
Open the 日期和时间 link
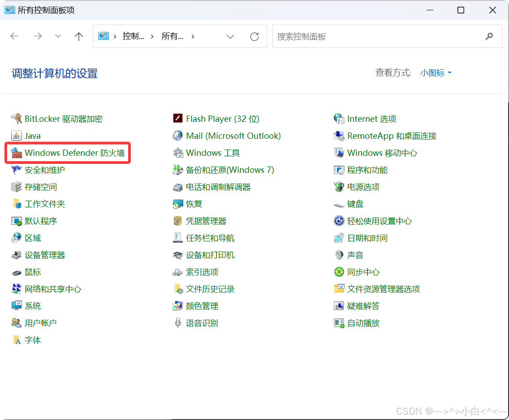click(x=367, y=238)
